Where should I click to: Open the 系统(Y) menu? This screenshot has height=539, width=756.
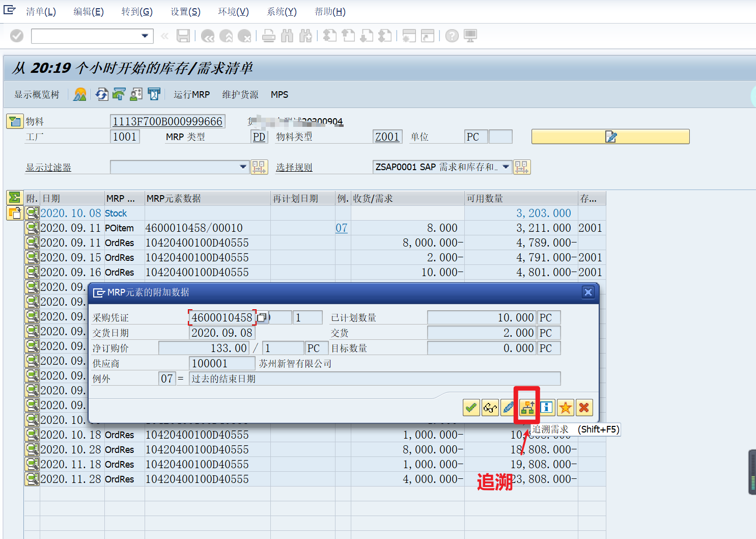(281, 11)
